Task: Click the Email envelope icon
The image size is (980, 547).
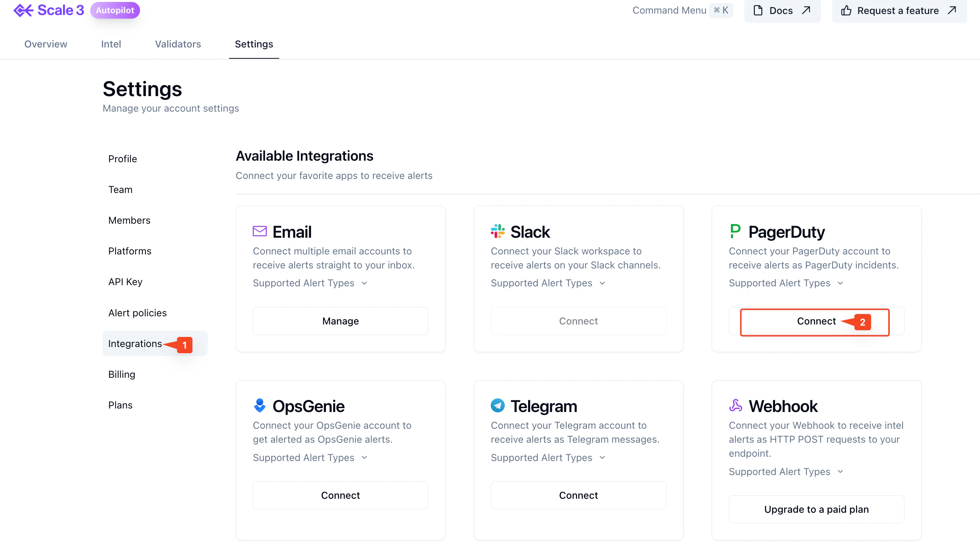Action: [259, 231]
